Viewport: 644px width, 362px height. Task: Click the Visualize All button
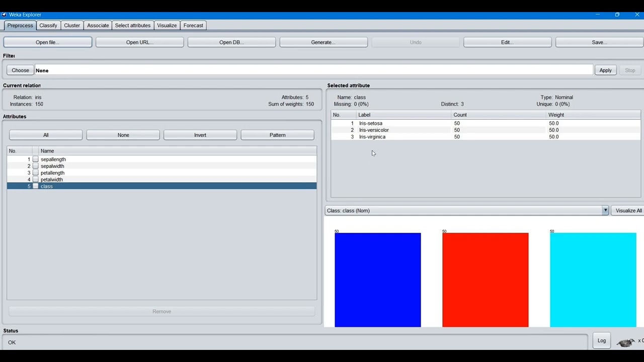coord(628,211)
